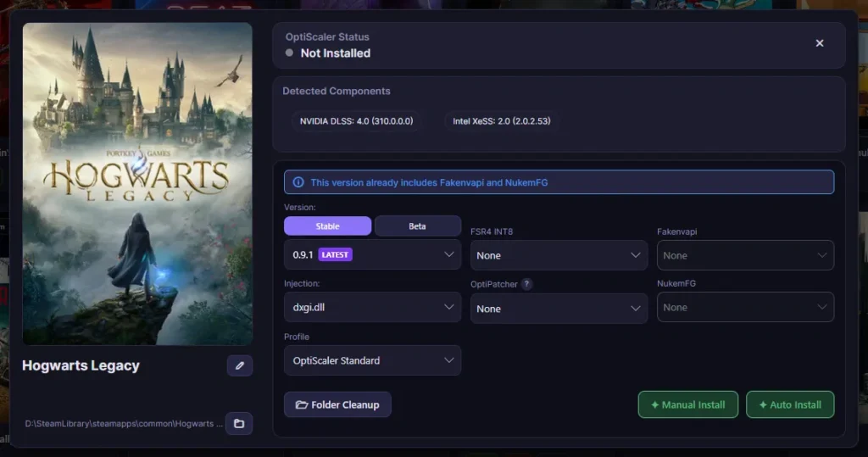This screenshot has height=457, width=868.
Task: Start the Auto Install button
Action: 790,405
